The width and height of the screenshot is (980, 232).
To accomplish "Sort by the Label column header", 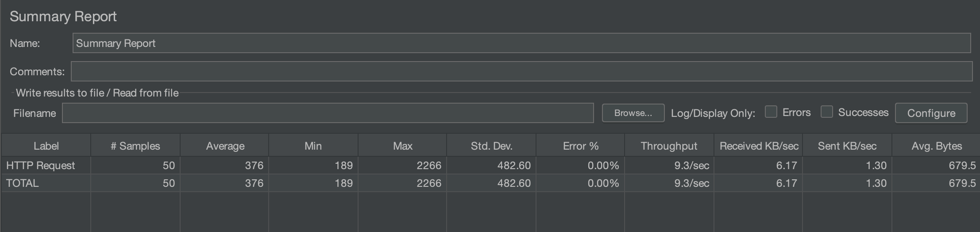I will click(46, 146).
